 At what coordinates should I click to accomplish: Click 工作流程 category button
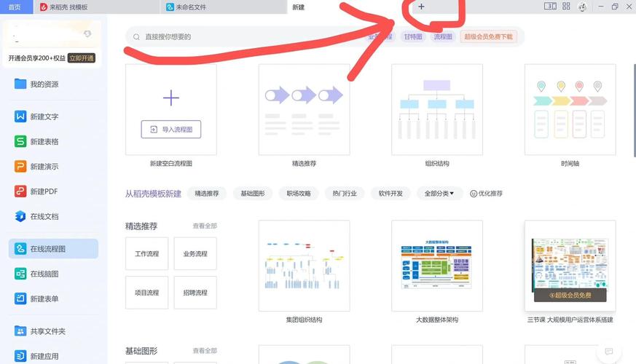(x=147, y=254)
